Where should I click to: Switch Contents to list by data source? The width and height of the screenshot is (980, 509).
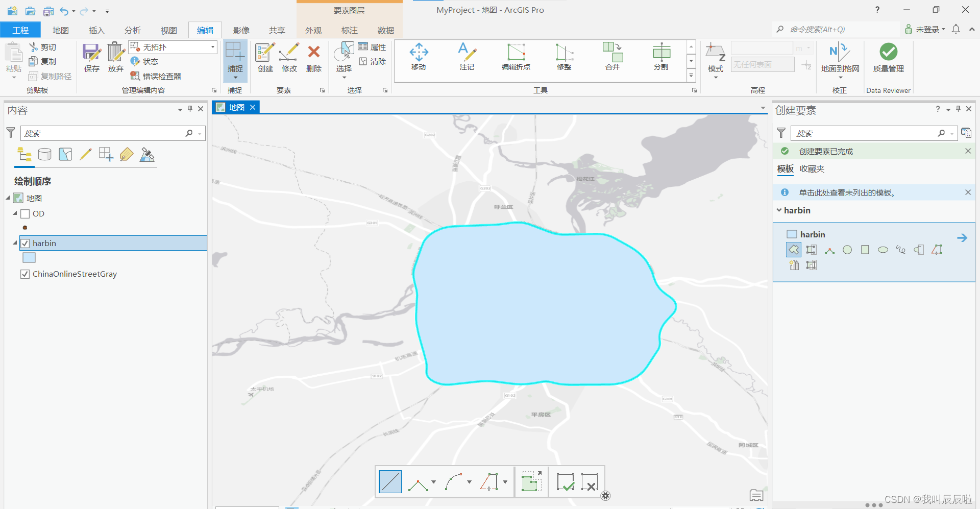pos(45,154)
